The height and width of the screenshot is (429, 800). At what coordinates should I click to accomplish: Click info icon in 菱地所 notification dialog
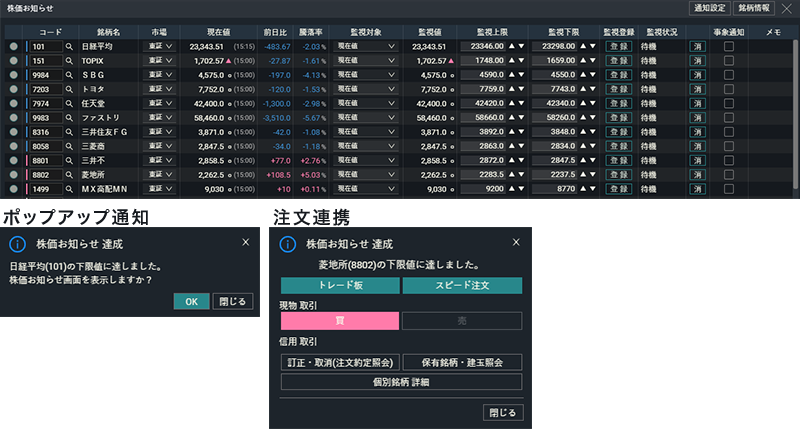(x=288, y=244)
